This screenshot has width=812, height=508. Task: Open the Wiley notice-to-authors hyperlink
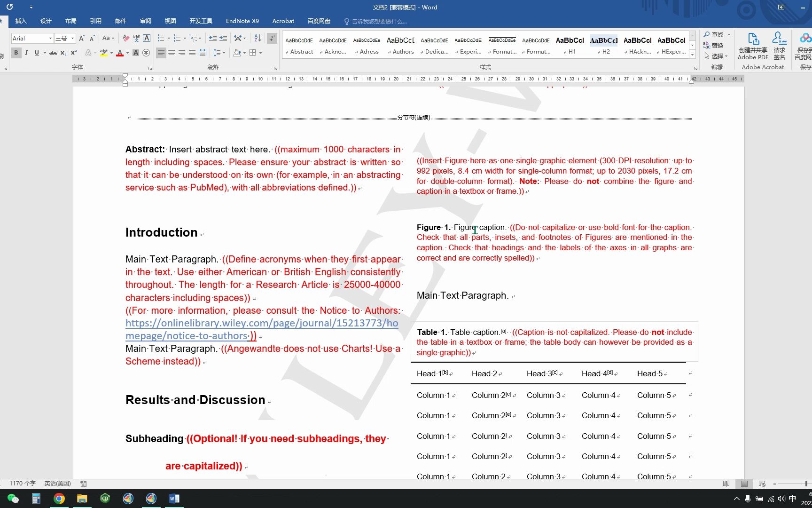point(261,329)
